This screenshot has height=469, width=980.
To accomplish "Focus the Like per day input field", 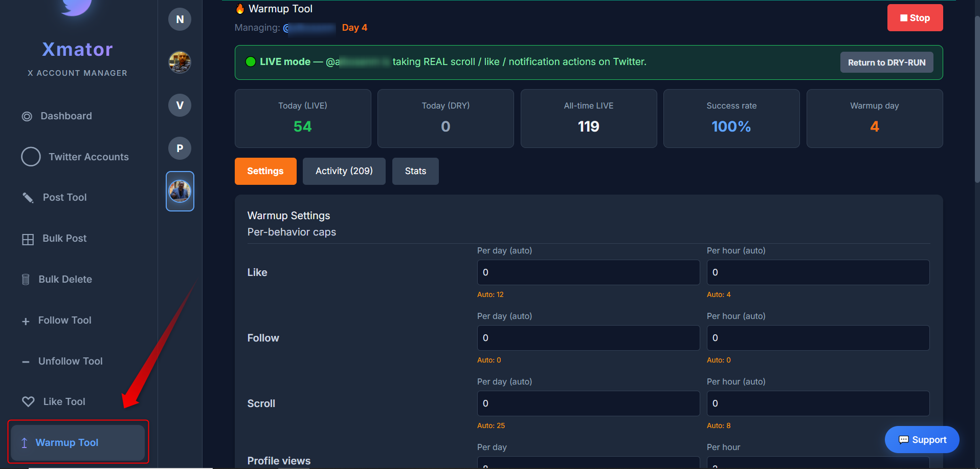I will (588, 272).
